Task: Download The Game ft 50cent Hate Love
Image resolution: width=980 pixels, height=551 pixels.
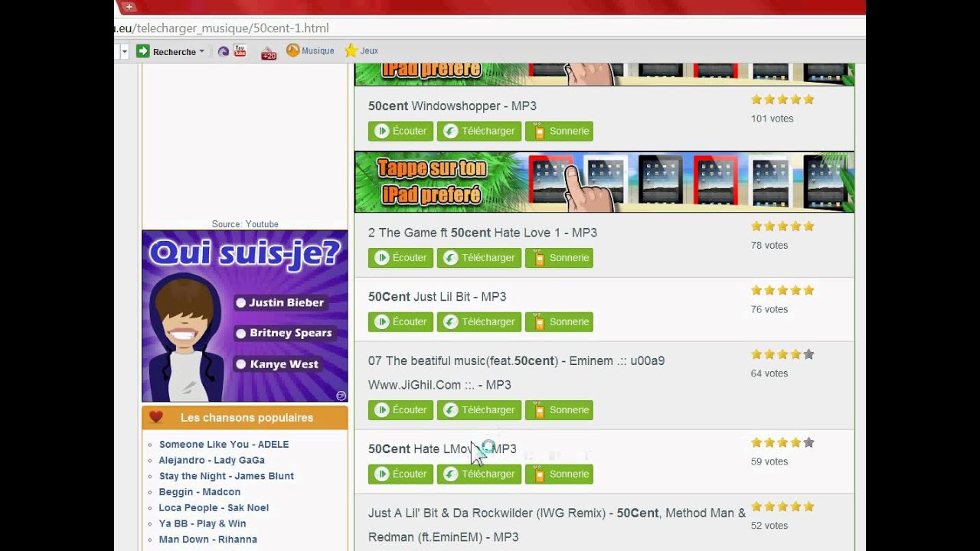Action: coord(479,258)
